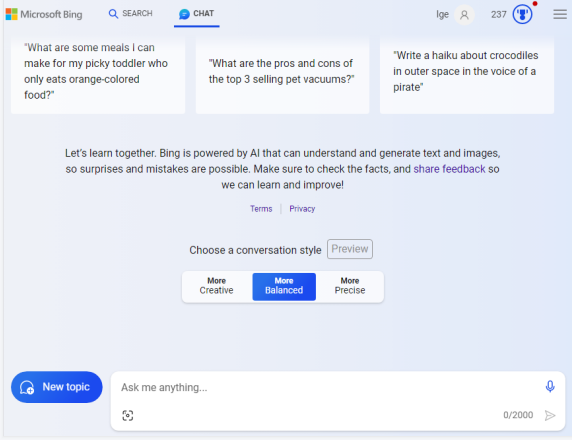Open the share feedback link
The image size is (572, 440).
coord(449,169)
